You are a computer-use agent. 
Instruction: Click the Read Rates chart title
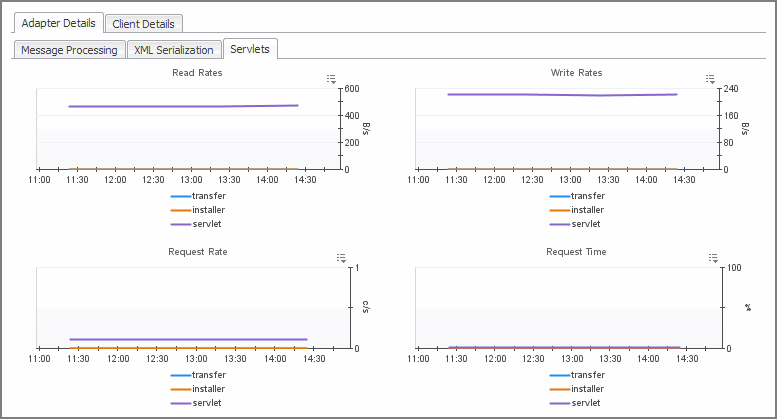pyautogui.click(x=197, y=73)
